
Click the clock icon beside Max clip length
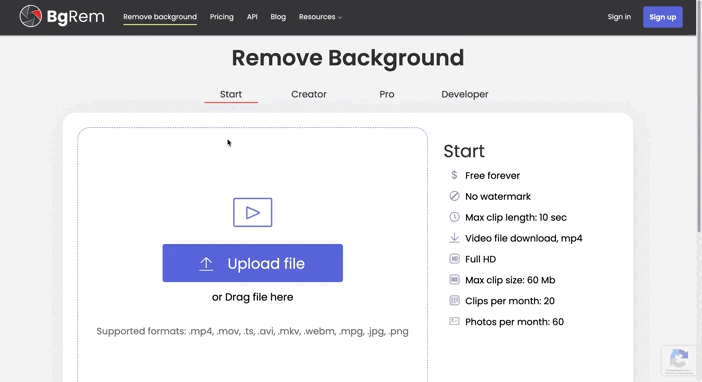tap(454, 217)
